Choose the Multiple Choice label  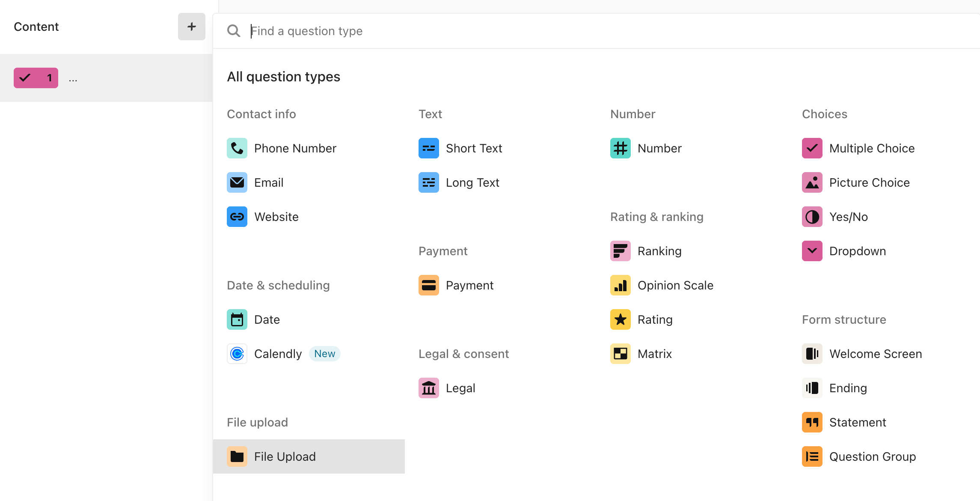pyautogui.click(x=872, y=148)
